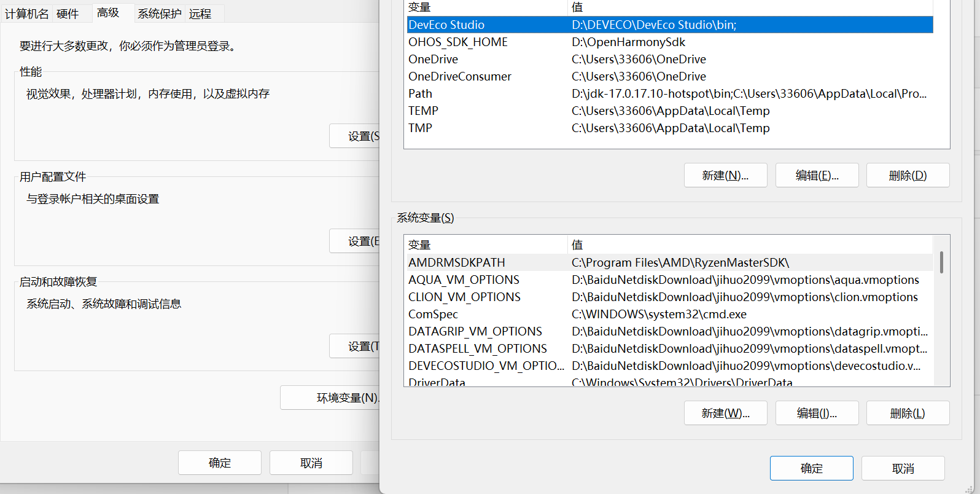
Task: Cancel with 取消 in System Properties window
Action: 311,463
